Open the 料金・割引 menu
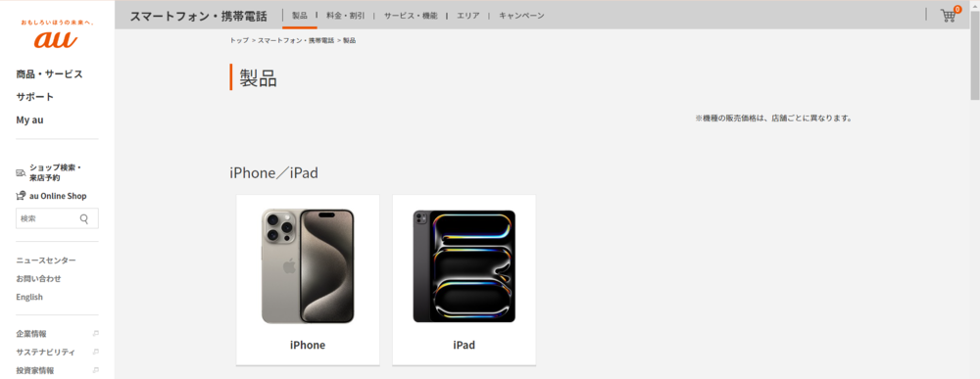 (x=346, y=16)
